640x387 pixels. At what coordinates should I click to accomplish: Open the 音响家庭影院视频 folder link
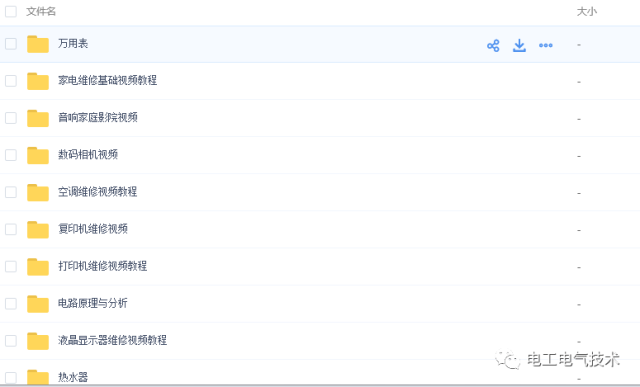pos(98,118)
